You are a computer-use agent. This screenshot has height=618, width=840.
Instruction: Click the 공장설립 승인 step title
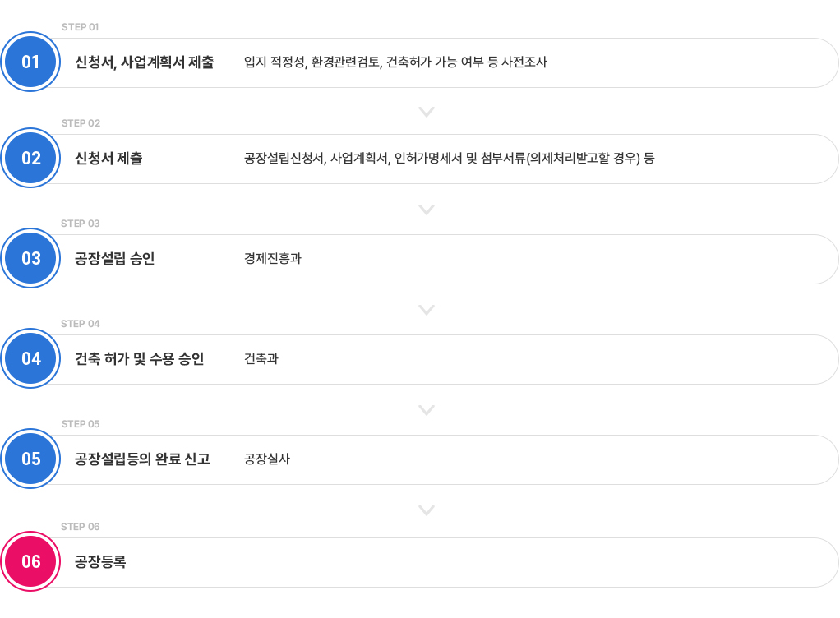click(x=115, y=259)
